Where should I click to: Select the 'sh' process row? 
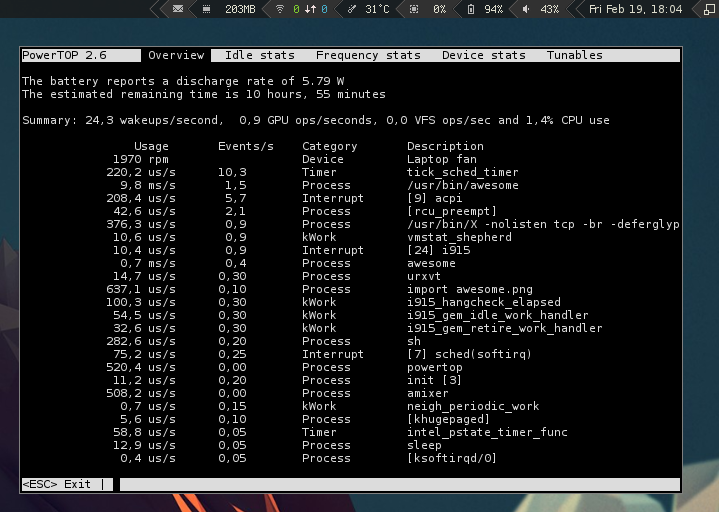[x=351, y=341]
